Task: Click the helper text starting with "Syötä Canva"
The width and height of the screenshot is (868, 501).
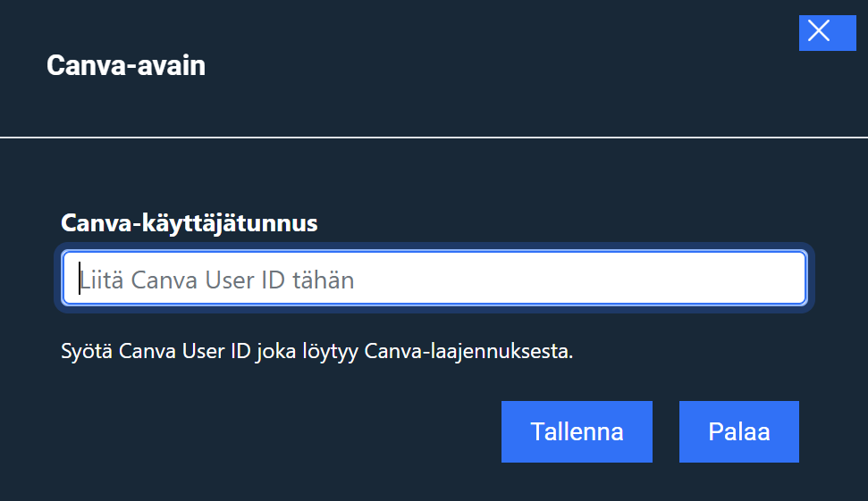Action: [x=316, y=351]
